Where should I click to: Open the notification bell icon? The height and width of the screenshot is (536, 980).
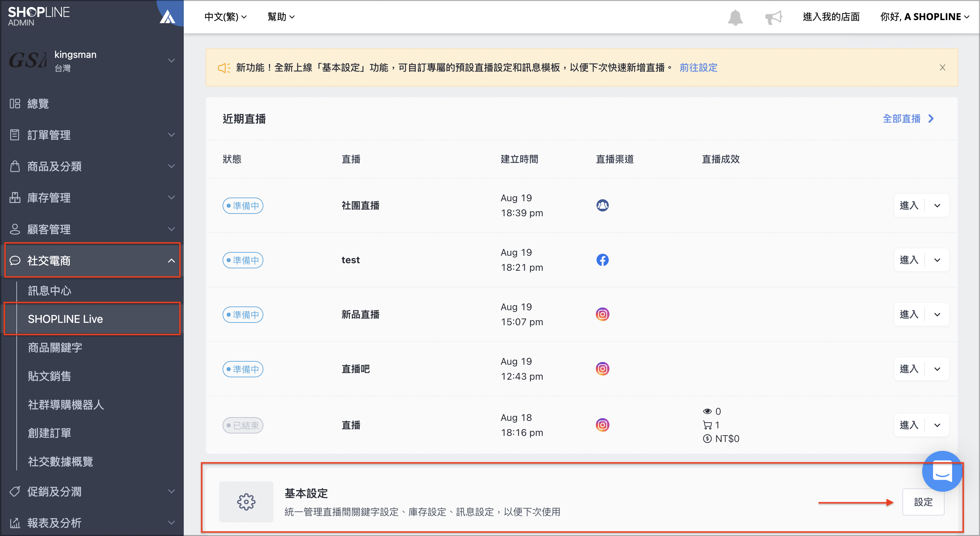(735, 17)
